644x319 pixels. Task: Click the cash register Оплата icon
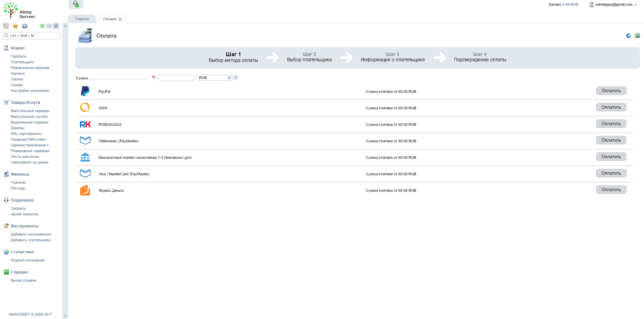coord(85,36)
